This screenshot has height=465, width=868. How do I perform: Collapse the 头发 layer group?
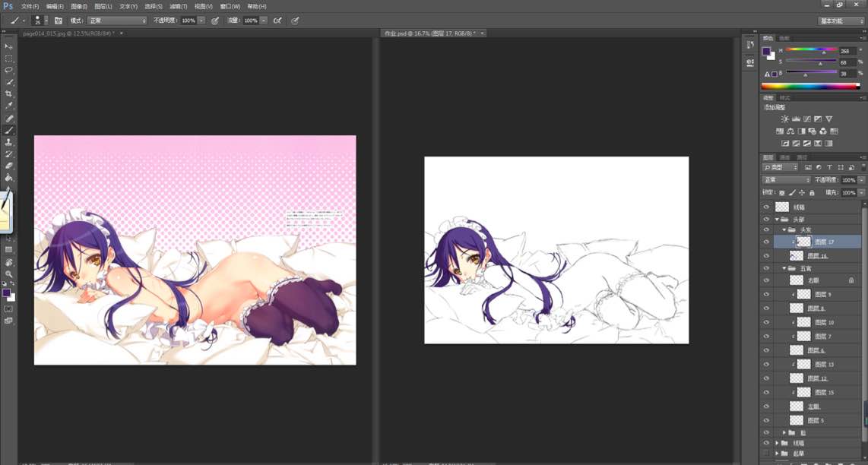point(784,229)
